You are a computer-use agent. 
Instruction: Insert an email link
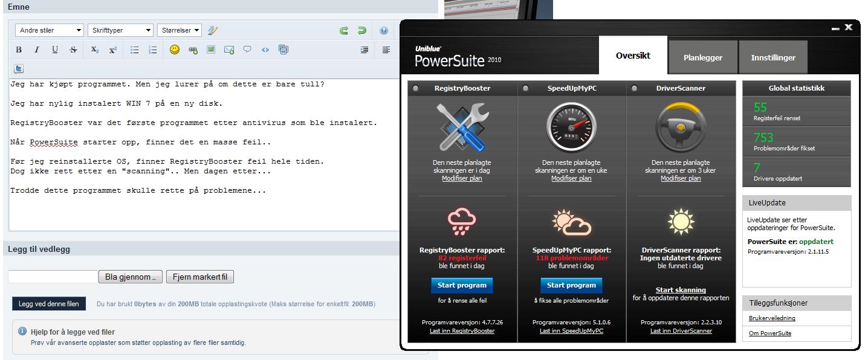click(x=229, y=50)
